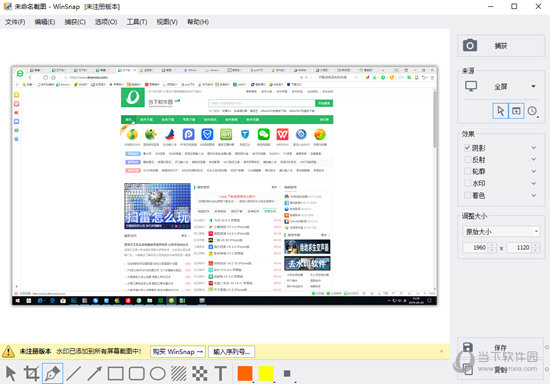Screen dimensions: 550x384
Task: Click the 捕获 capture button
Action: point(501,46)
